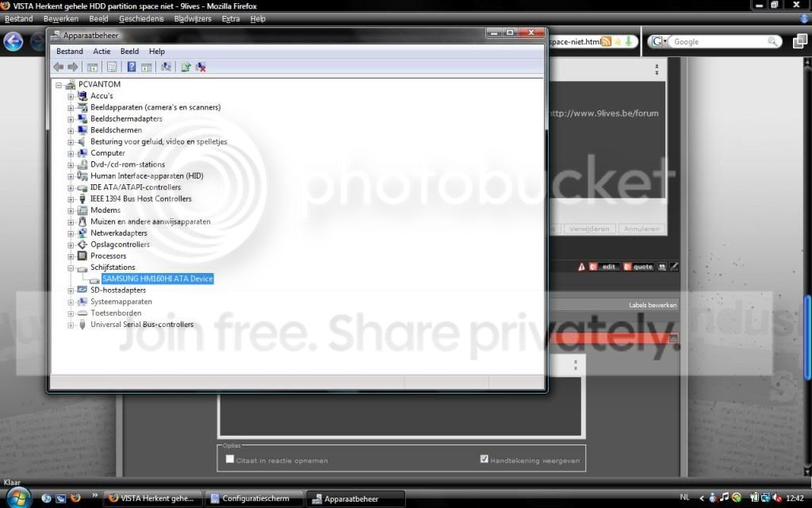Screen dimensions: 812x508
Task: Open Bewerken menu in Firefox
Action: tap(60, 19)
